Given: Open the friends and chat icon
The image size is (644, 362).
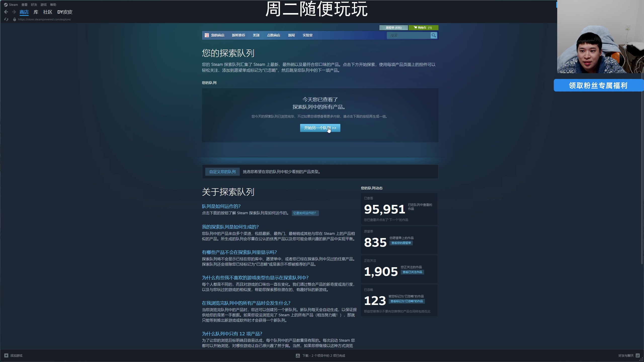Looking at the screenshot, I should click(x=637, y=355).
